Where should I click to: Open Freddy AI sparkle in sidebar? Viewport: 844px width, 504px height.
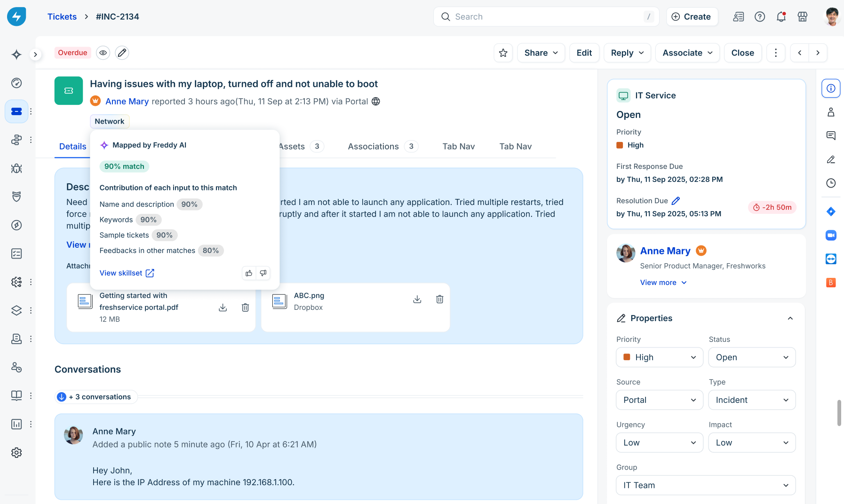click(16, 55)
